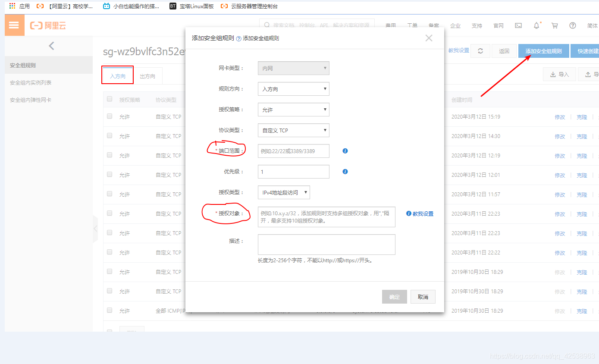Open the help question mark in header
Image resolution: width=599 pixels, height=364 pixels.
point(573,25)
